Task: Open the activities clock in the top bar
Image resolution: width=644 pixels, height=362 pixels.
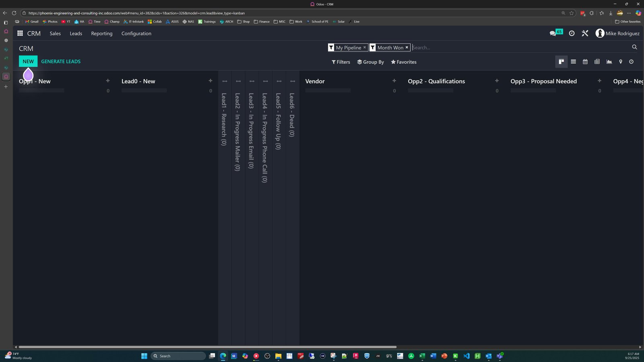Action: point(572,33)
